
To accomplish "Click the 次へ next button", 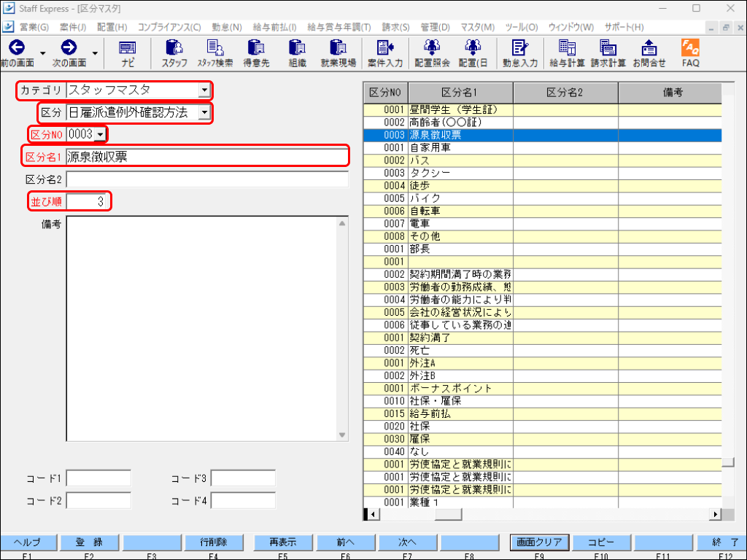I will coord(407,542).
